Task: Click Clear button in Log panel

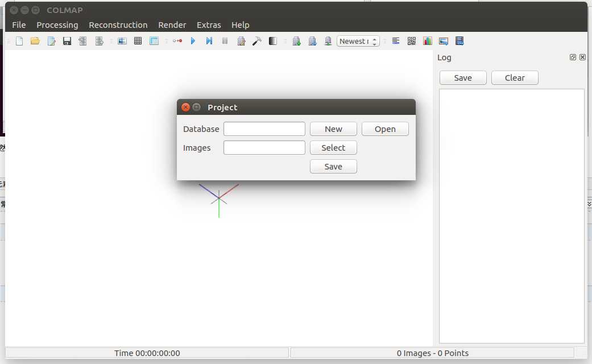Action: click(x=515, y=78)
